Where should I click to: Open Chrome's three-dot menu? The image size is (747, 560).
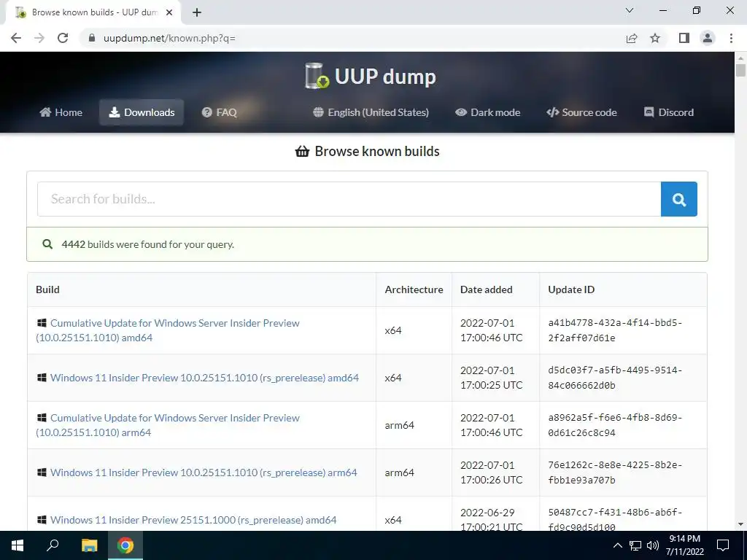point(731,38)
